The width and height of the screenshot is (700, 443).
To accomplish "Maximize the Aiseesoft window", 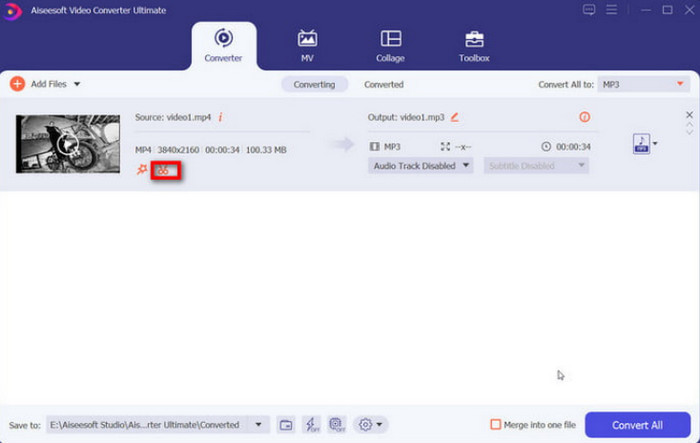I will pyautogui.click(x=667, y=10).
